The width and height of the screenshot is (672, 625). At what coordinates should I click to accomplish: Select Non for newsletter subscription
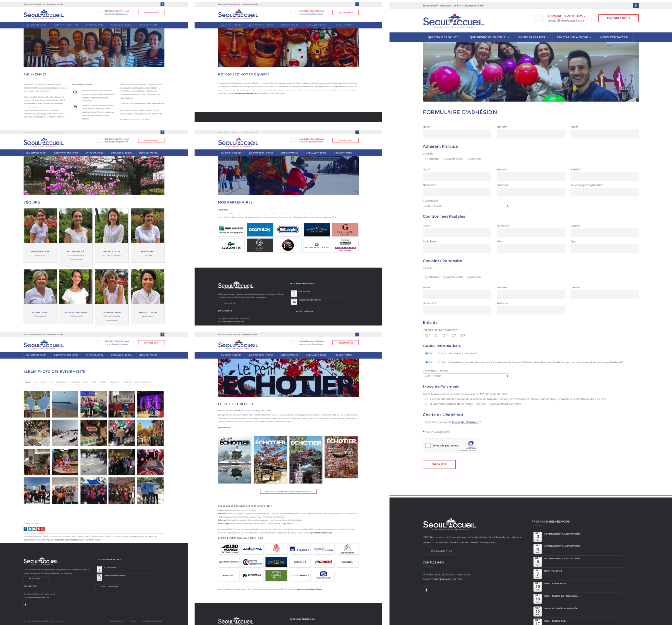[439, 354]
